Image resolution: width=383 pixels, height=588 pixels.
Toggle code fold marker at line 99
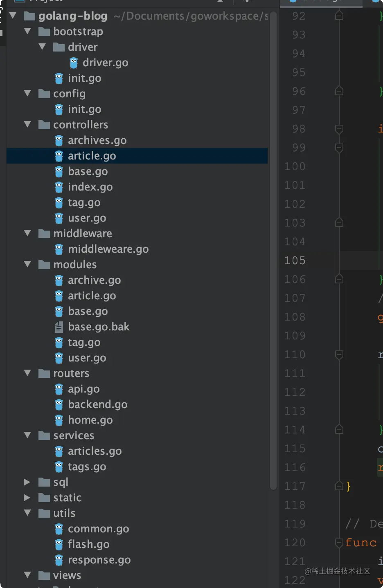click(x=339, y=148)
